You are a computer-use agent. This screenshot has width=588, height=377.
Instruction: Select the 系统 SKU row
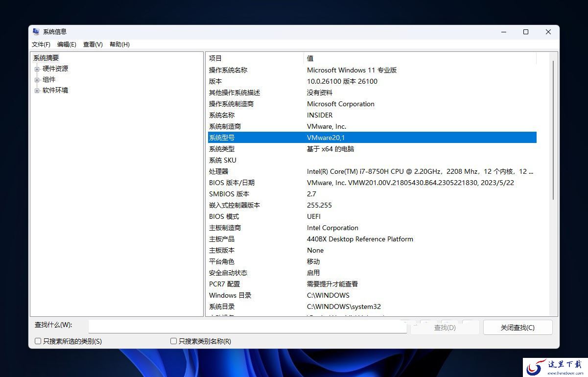(x=372, y=160)
